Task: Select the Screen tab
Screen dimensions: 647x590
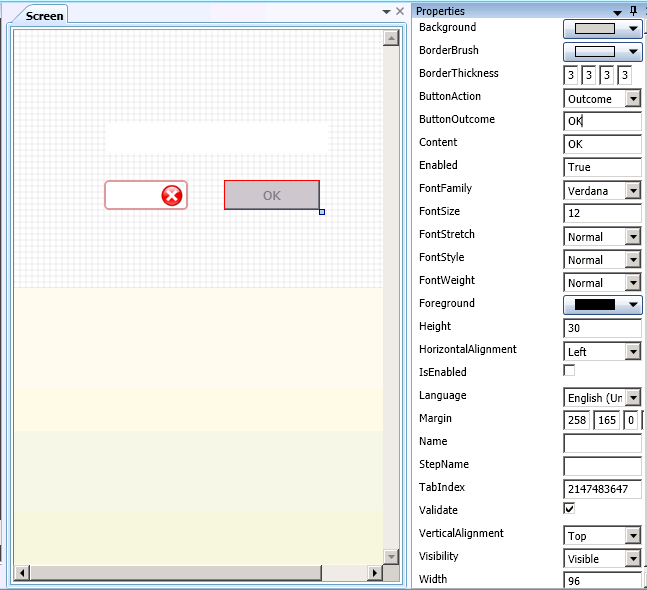Action: click(x=44, y=15)
